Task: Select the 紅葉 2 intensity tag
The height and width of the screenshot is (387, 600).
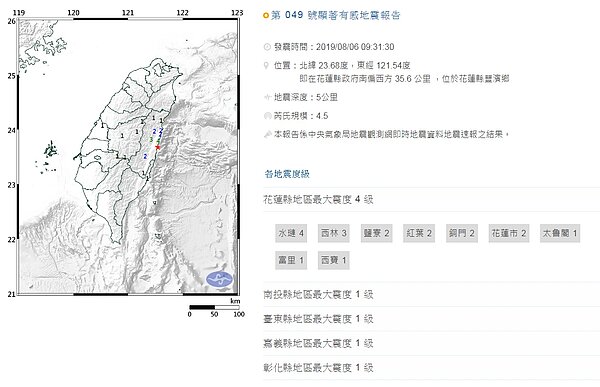Action: 419,233
